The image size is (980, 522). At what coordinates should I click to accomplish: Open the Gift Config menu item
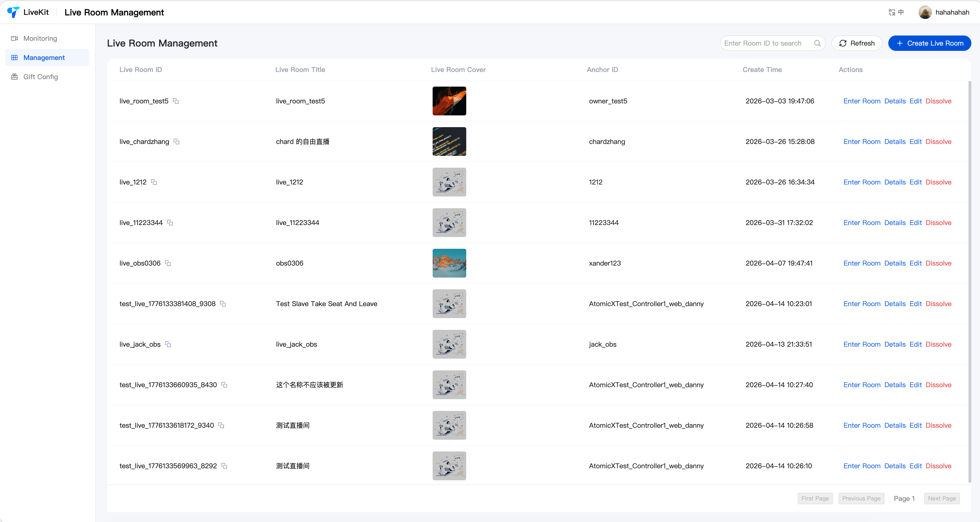[x=40, y=77]
